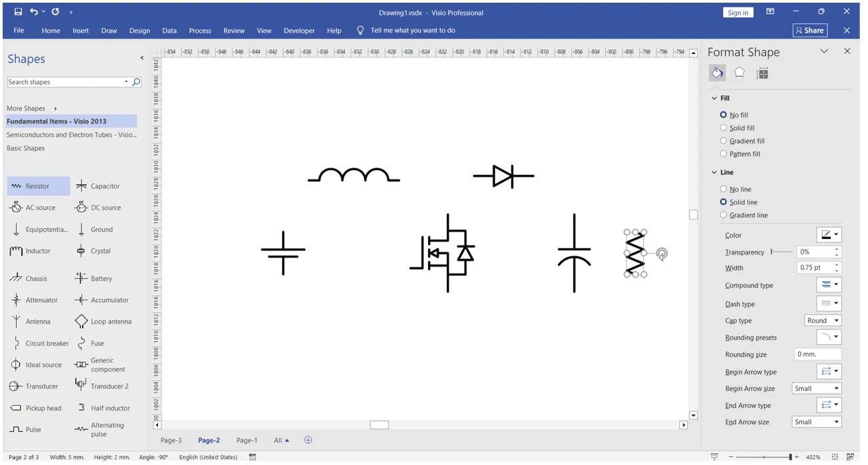
Task: Open the Effects pentagon tab in Format Shape
Action: 739,73
